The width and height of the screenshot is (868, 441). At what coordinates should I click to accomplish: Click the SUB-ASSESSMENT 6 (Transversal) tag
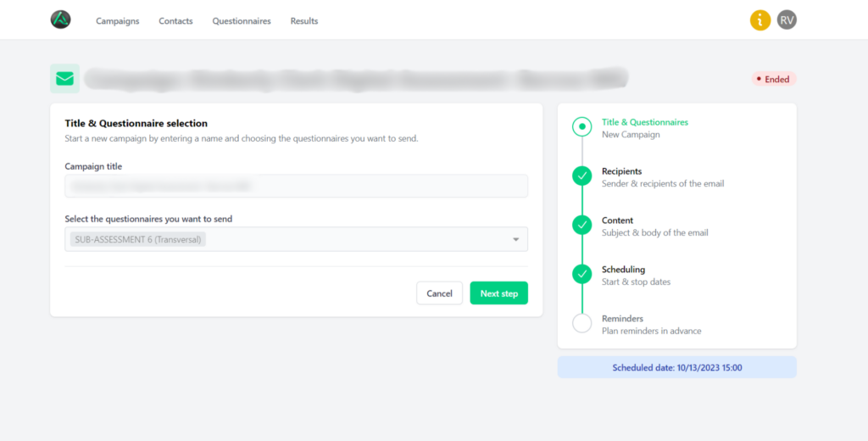(x=139, y=240)
